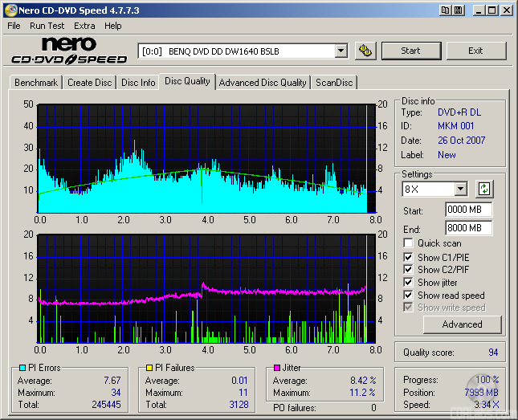Expand the 8X scan speed dropdown
This screenshot has width=518, height=420.
pos(460,190)
